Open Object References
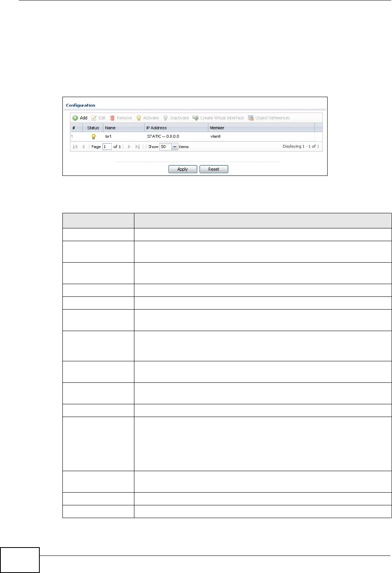392x573 pixels. click(x=269, y=118)
